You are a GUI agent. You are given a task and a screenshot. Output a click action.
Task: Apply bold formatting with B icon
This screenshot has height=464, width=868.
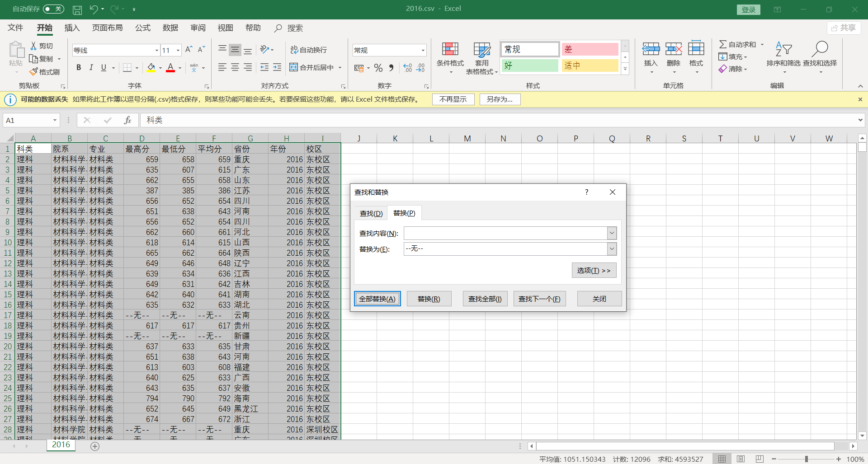coord(79,68)
